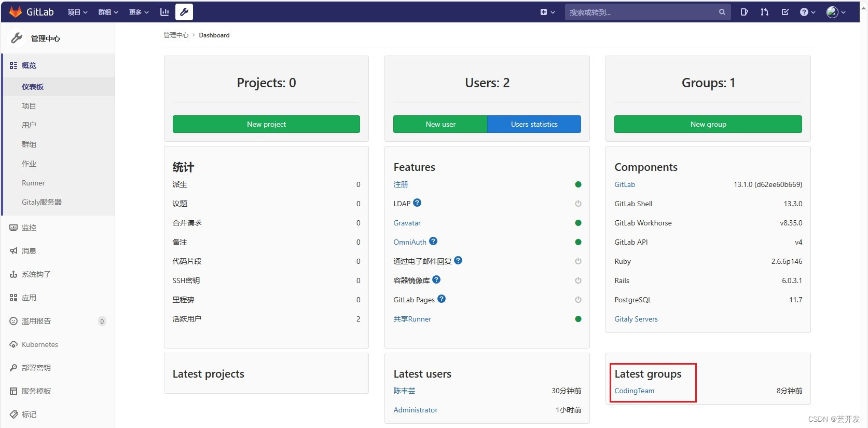Click the 管理中心 breadcrumb link
The image size is (868, 428).
(x=176, y=35)
